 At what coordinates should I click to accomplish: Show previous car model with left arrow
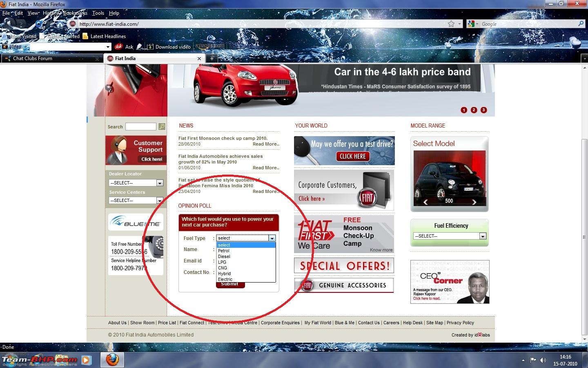click(x=425, y=202)
